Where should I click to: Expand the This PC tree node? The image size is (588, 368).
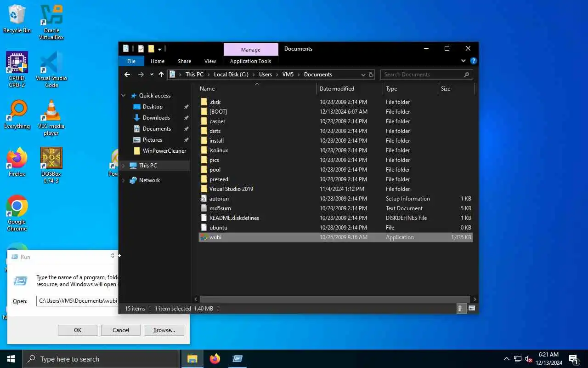click(124, 166)
